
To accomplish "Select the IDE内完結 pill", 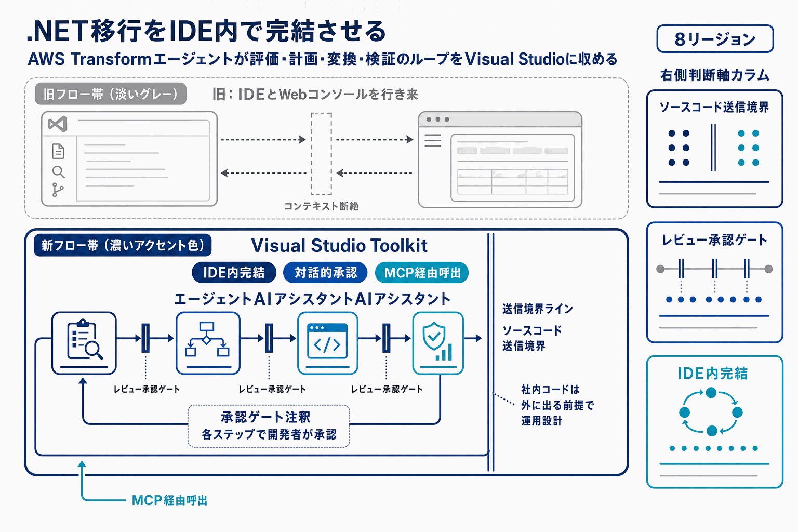I will (x=234, y=273).
